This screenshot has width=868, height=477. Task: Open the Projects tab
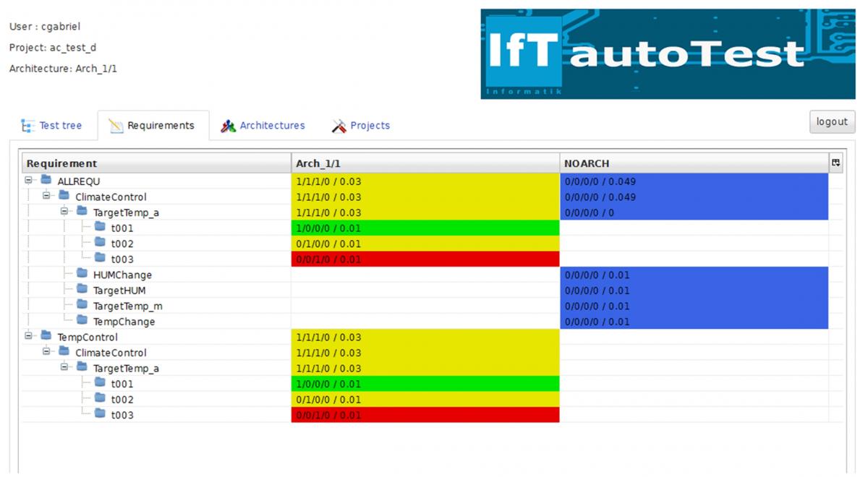tap(370, 126)
